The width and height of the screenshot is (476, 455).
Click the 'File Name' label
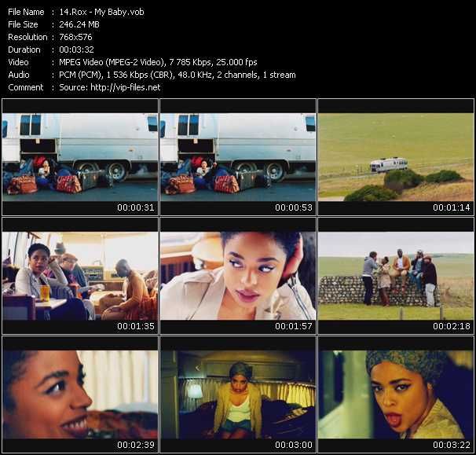click(x=26, y=12)
